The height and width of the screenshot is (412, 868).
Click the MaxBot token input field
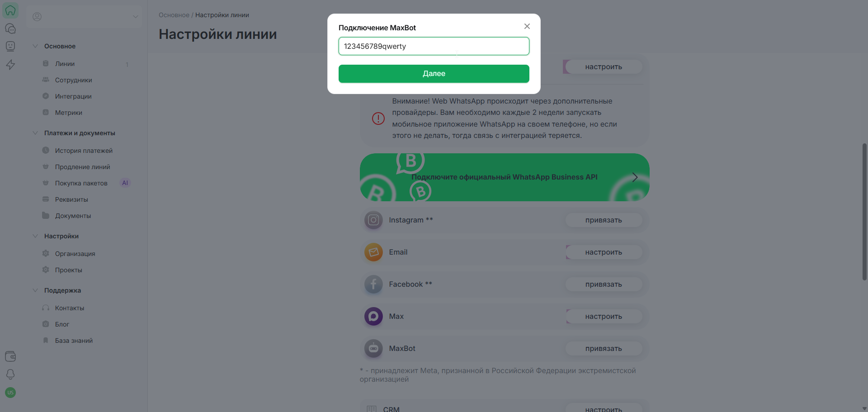(x=434, y=46)
